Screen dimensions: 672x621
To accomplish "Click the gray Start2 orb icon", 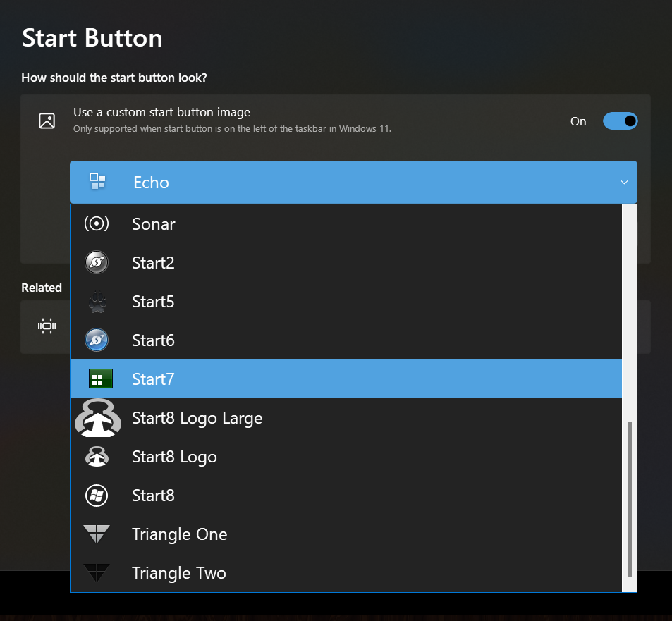I will pyautogui.click(x=97, y=262).
